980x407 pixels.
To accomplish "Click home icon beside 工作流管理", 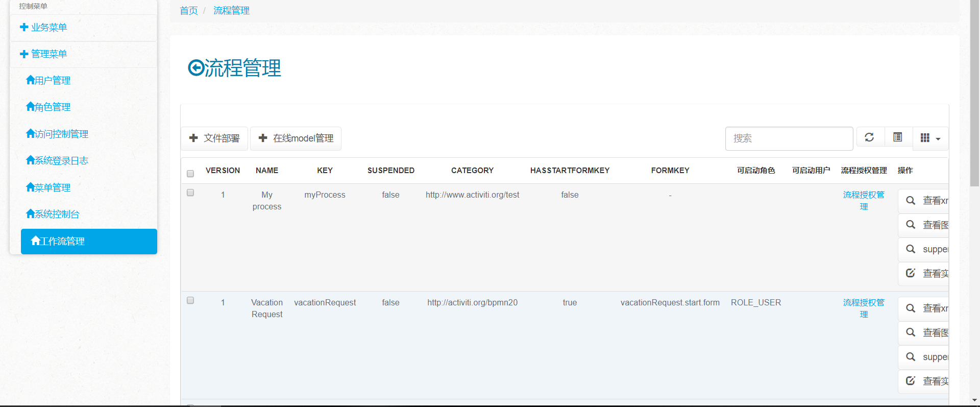I will pos(35,241).
